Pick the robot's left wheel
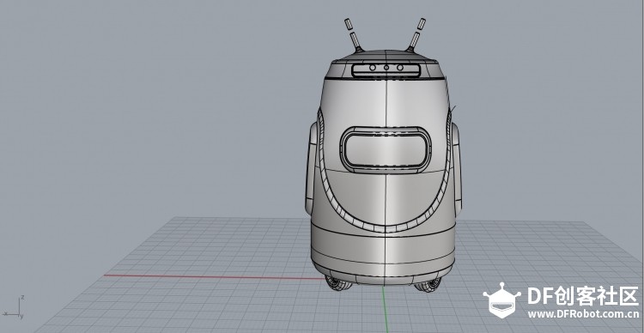The width and height of the screenshot is (644, 333). pyautogui.click(x=339, y=283)
